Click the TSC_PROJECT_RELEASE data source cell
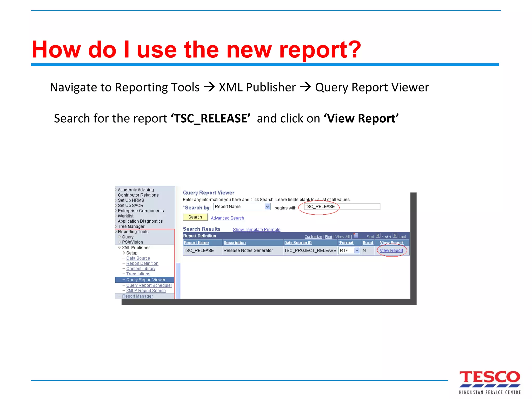Viewport: 532px width, 399px height. click(x=310, y=250)
